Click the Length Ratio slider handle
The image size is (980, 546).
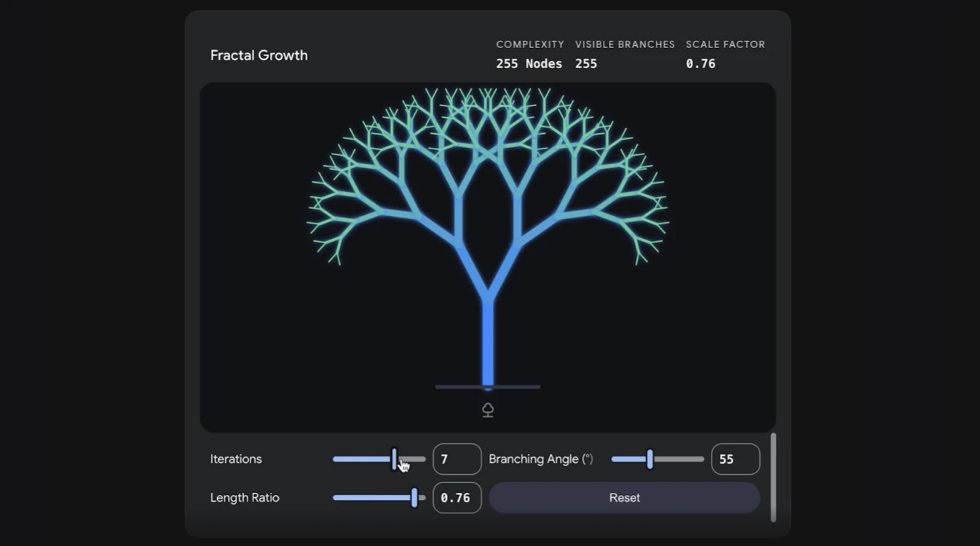click(x=415, y=497)
